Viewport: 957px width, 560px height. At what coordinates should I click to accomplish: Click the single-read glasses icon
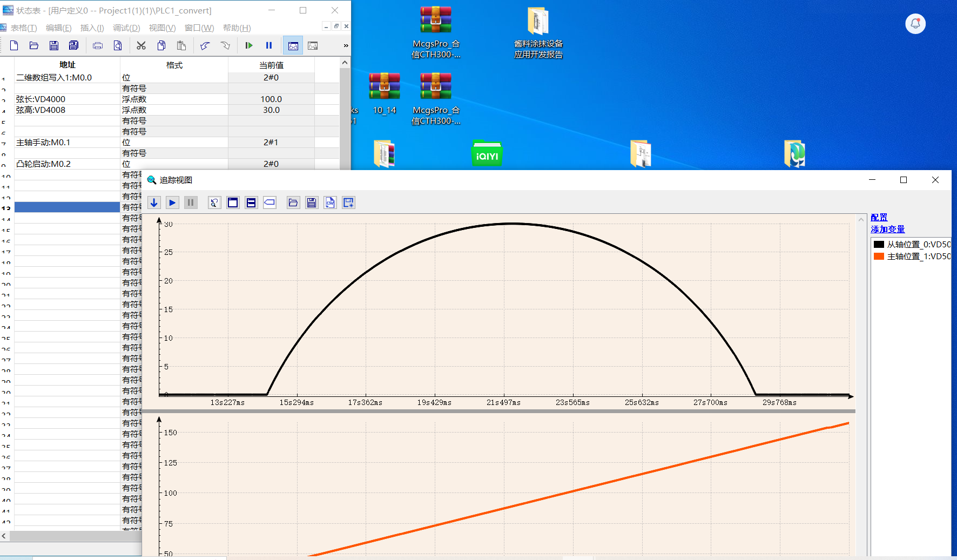[313, 45]
